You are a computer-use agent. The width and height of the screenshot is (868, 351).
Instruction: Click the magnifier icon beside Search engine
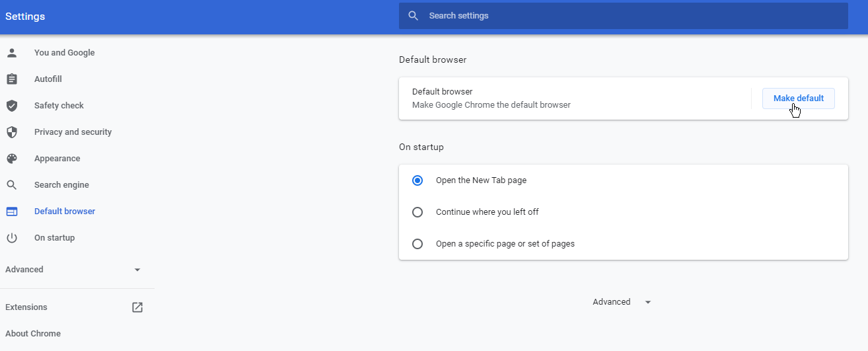(12, 185)
